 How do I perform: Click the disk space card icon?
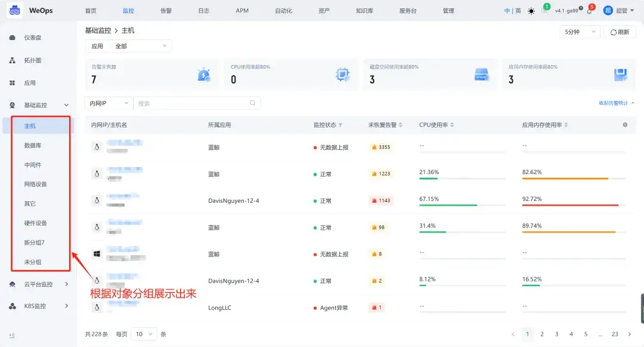481,75
